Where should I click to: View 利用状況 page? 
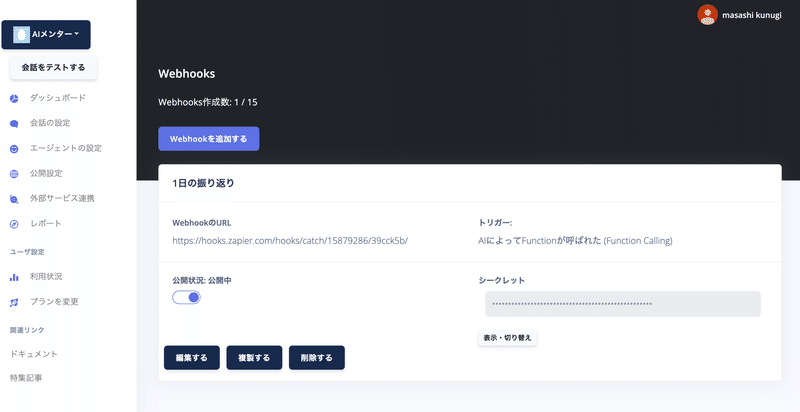coord(46,277)
